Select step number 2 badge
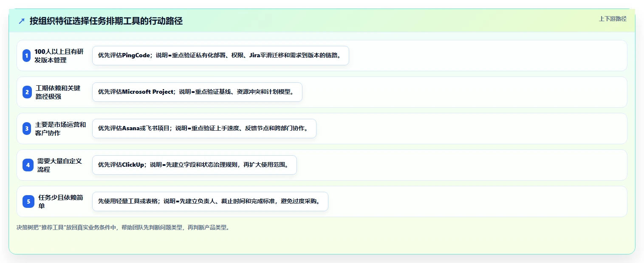Image resolution: width=644 pixels, height=263 pixels. (27, 92)
